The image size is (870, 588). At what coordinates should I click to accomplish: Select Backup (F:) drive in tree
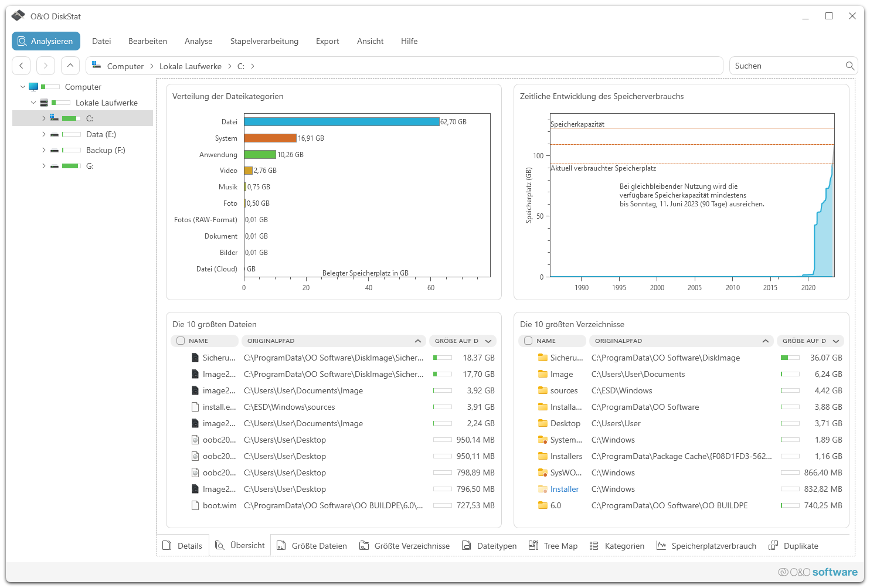(x=106, y=150)
